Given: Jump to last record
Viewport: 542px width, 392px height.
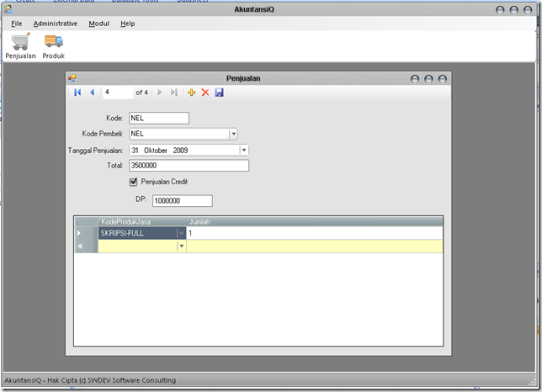Looking at the screenshot, I should tap(173, 93).
